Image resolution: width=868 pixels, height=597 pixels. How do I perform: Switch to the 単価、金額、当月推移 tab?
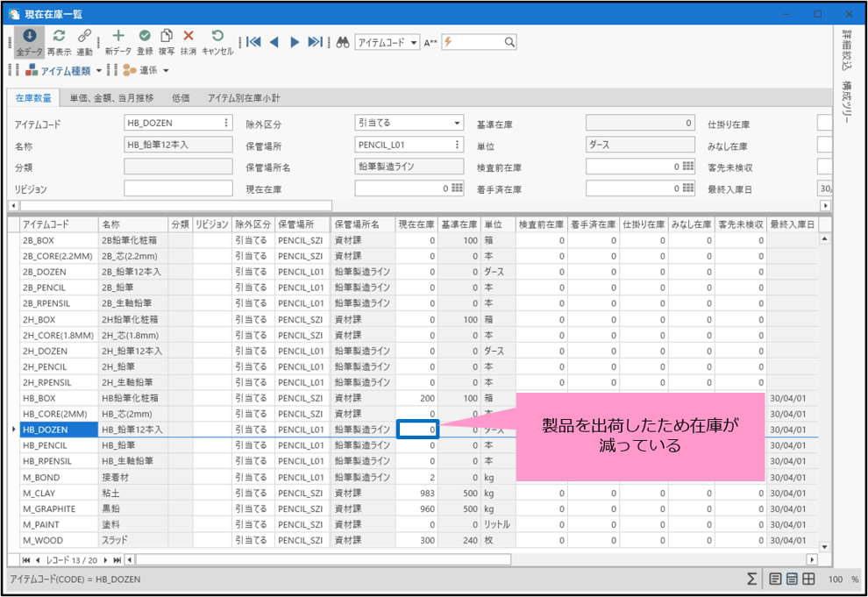[111, 98]
